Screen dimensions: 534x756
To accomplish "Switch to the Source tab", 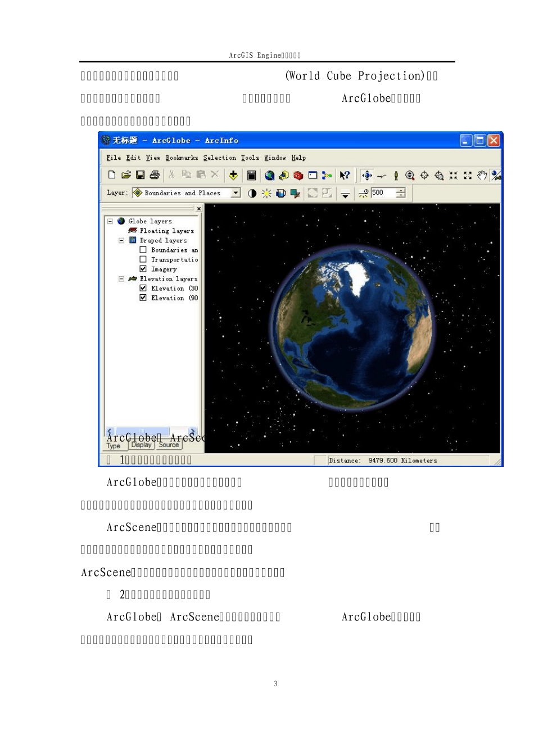I will [169, 445].
